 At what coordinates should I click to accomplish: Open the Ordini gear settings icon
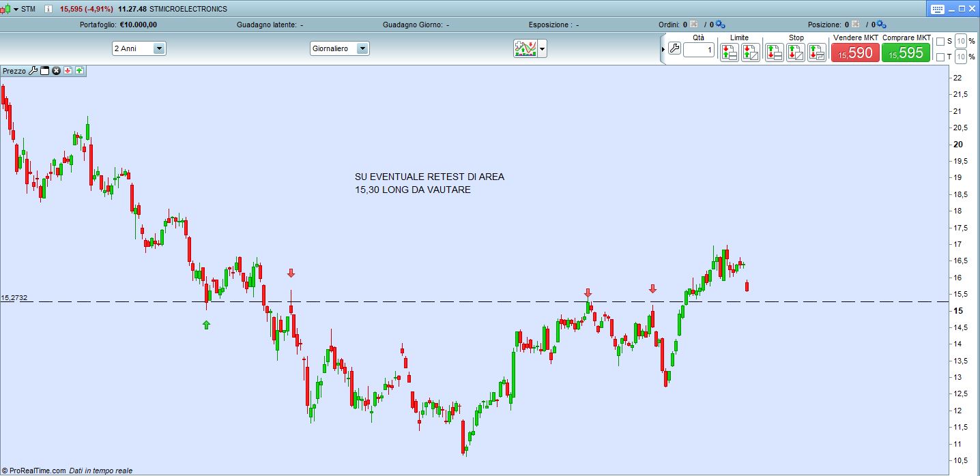coord(720,25)
